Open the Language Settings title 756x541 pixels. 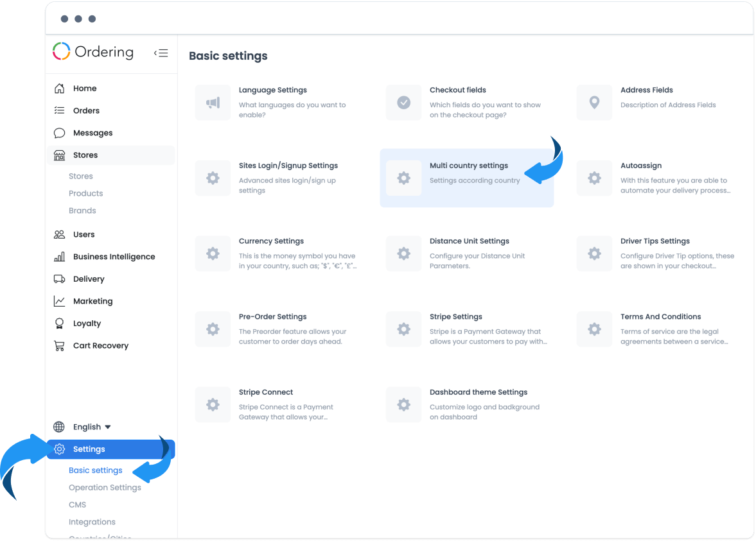click(x=273, y=90)
